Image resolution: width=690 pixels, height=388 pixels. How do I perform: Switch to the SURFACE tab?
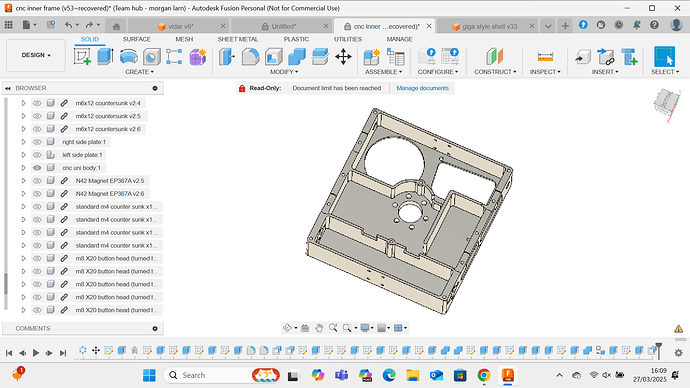[137, 39]
